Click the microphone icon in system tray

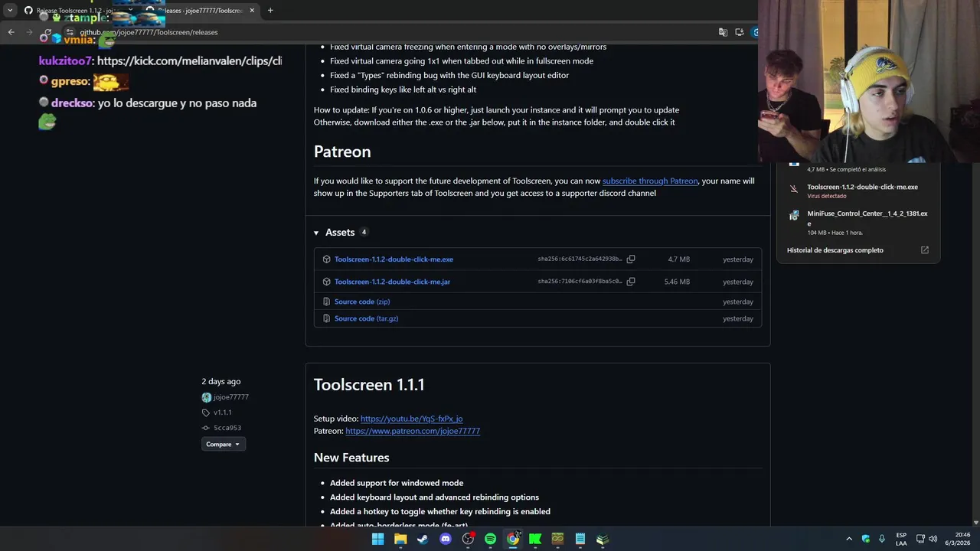pos(882,539)
